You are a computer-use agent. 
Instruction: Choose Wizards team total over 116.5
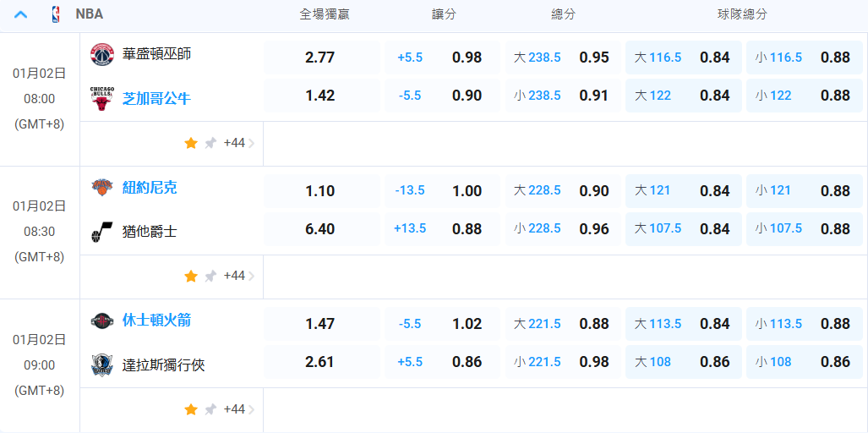click(684, 57)
